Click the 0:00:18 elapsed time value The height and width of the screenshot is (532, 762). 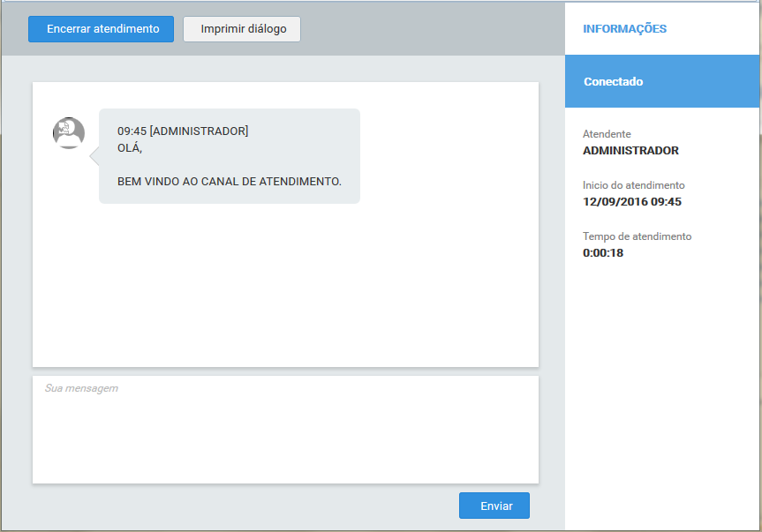(603, 253)
